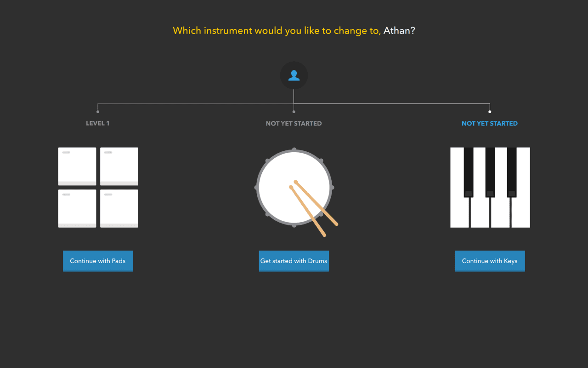Click the user avatar icon

point(294,75)
